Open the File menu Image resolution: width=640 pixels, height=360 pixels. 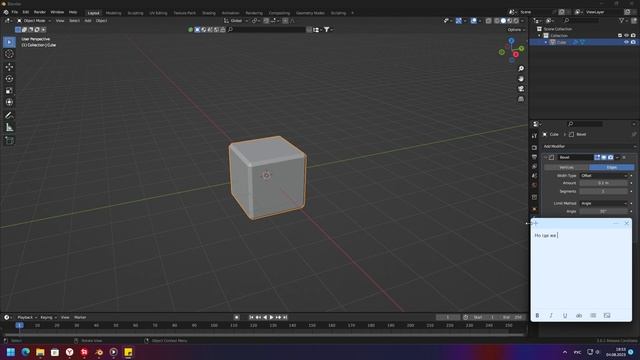coord(15,12)
